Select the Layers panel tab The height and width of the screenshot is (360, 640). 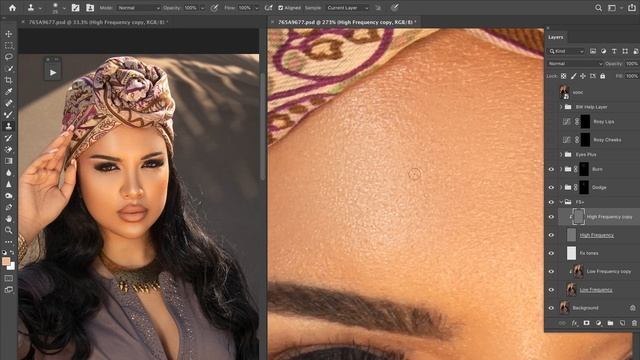(555, 37)
